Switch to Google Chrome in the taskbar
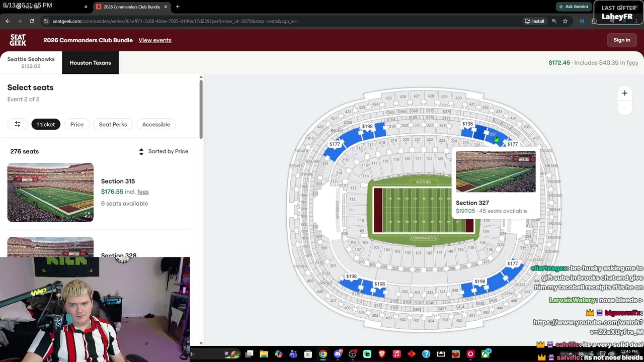644x362 pixels. coord(323,354)
